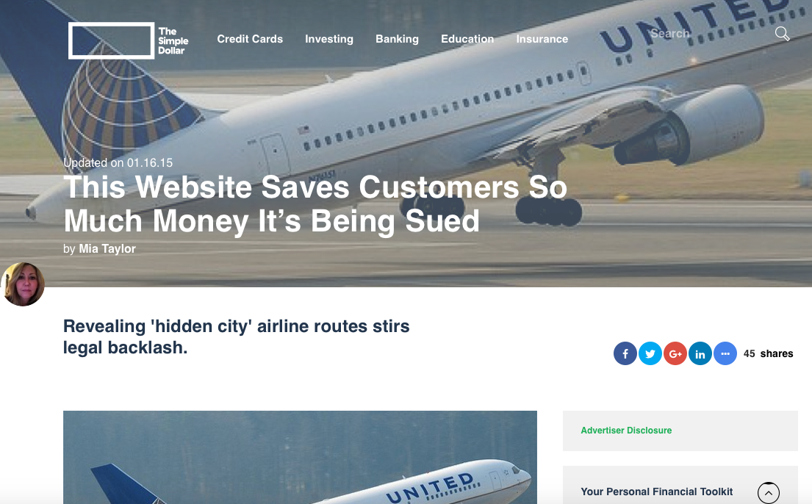
Task: Share article on LinkedIn
Action: pos(700,354)
